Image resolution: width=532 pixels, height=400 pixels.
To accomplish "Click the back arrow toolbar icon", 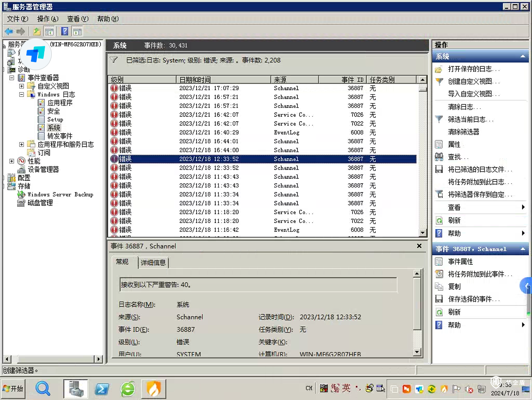I will click(9, 31).
